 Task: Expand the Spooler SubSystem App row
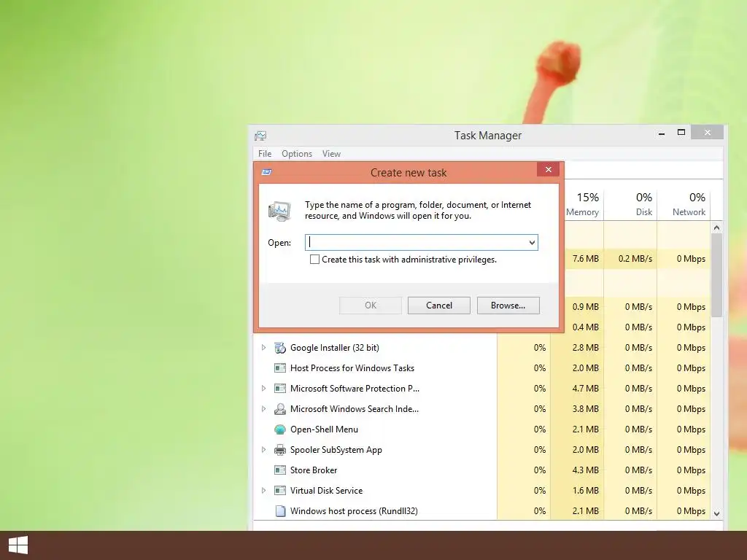pos(263,450)
